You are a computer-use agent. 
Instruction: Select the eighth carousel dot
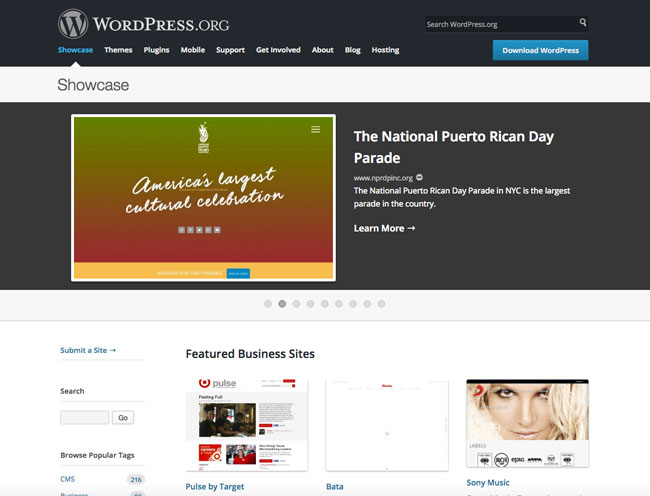367,304
